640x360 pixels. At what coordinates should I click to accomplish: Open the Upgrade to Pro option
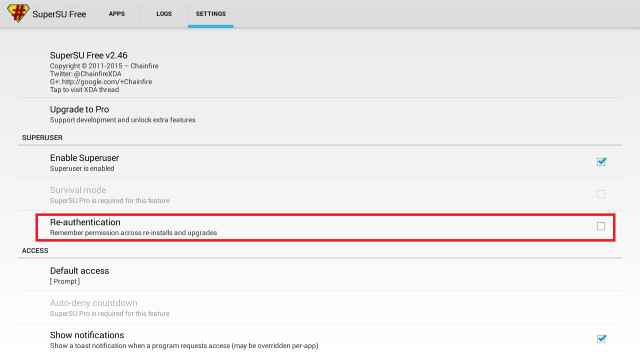point(320,114)
